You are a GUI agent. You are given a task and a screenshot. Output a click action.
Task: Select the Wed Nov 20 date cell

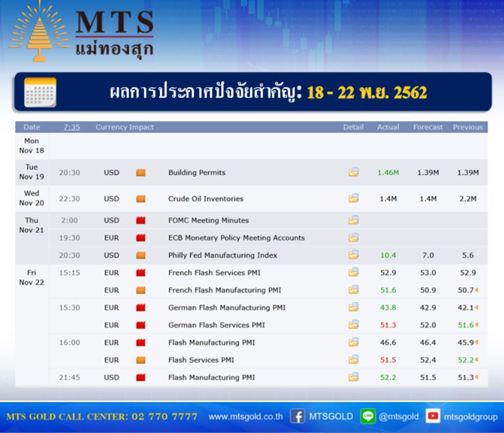[31, 198]
